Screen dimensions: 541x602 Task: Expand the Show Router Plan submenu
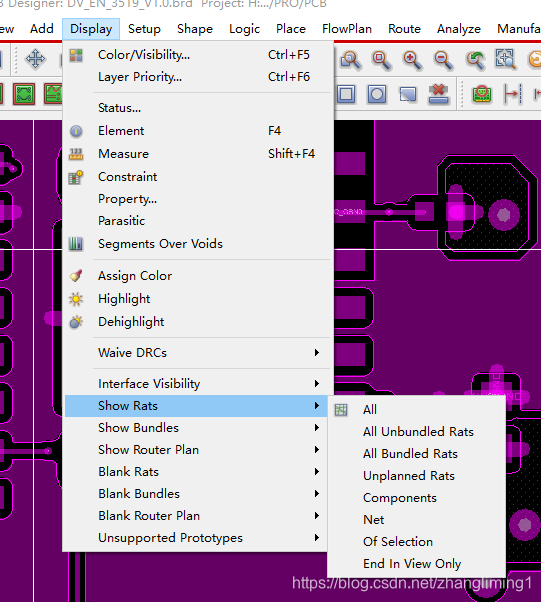tap(196, 450)
